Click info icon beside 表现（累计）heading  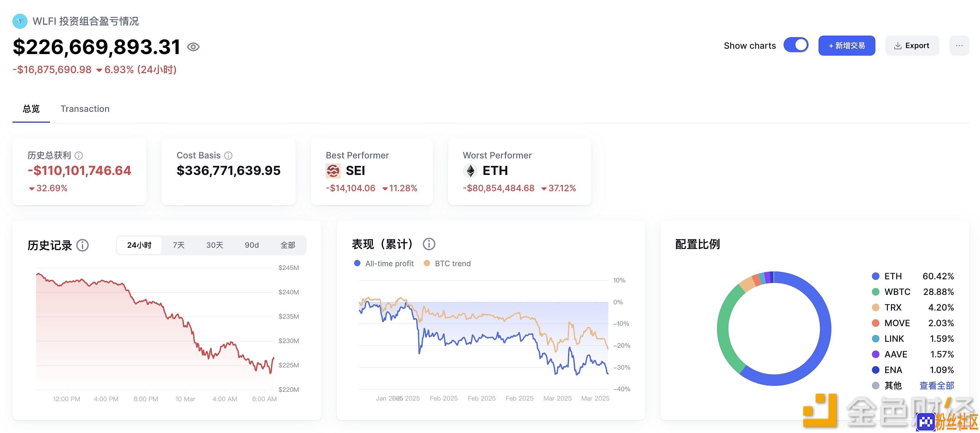(429, 244)
